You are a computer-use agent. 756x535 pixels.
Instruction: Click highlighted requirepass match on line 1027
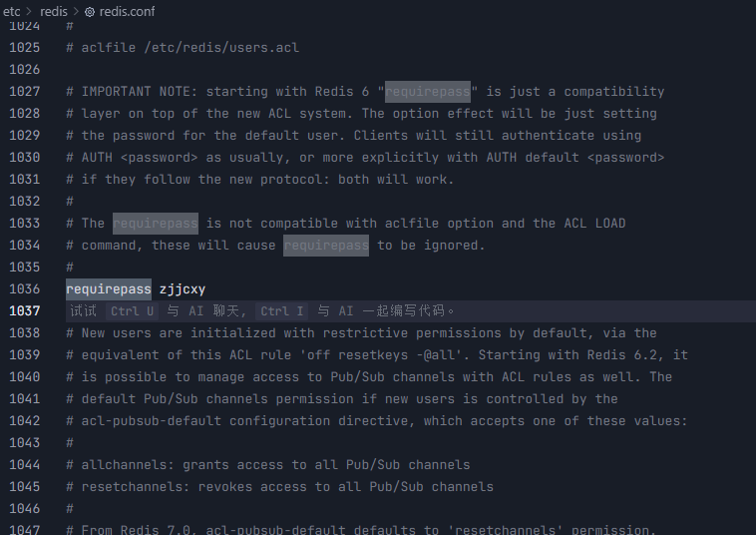pos(428,92)
